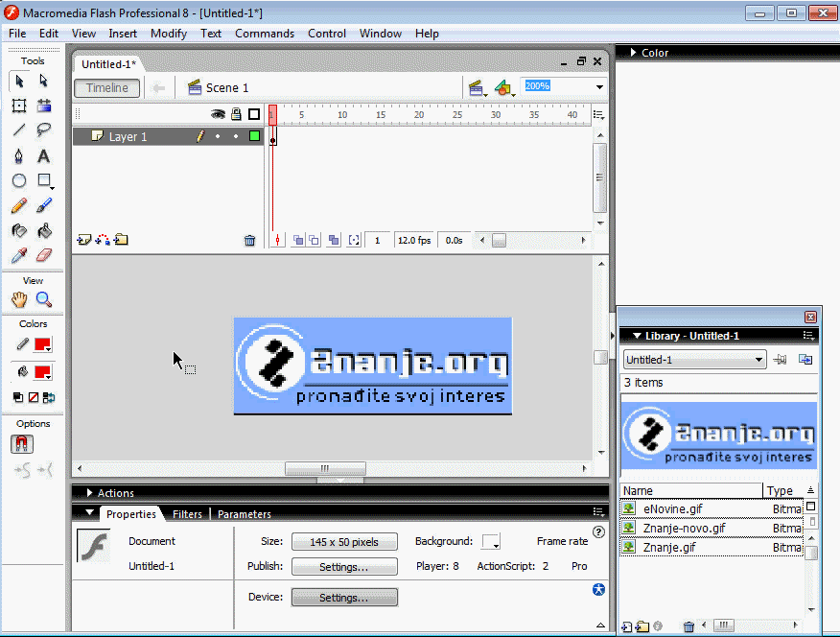Open the Modify menu

[x=169, y=34]
